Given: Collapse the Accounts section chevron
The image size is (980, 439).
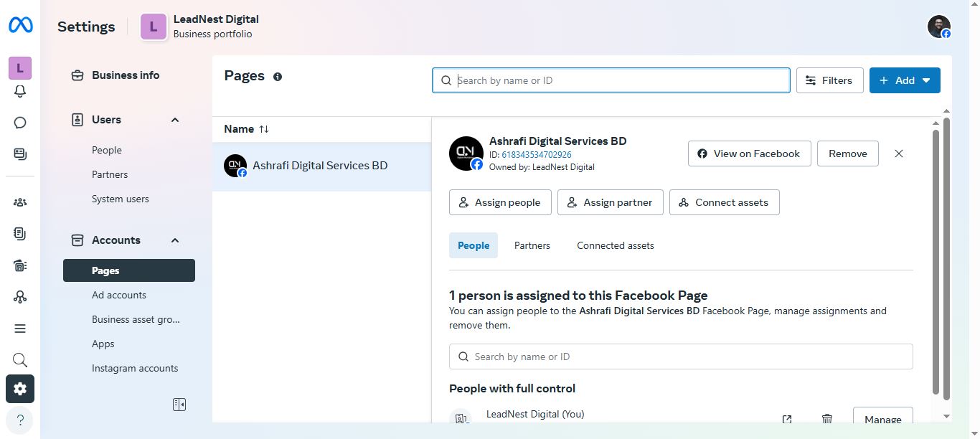Looking at the screenshot, I should pyautogui.click(x=175, y=240).
